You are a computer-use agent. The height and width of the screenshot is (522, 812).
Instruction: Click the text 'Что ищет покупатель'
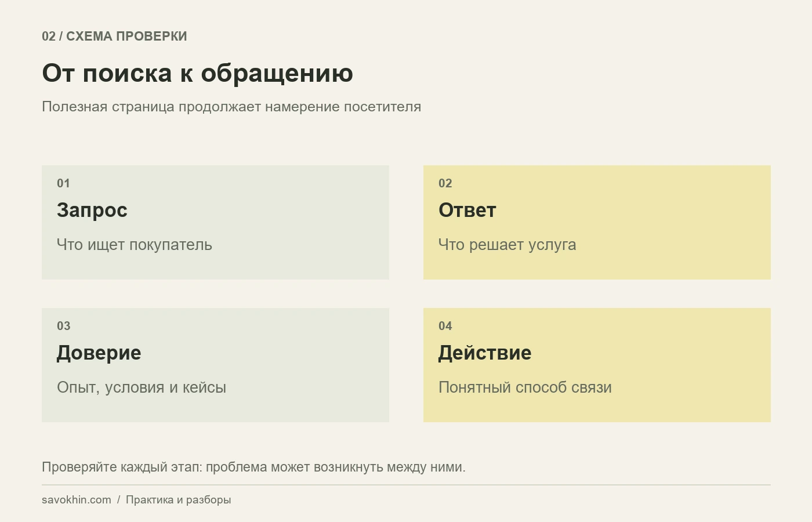point(135,245)
